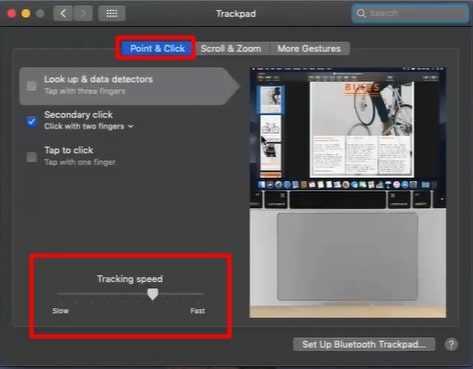Click the Fast label under the slider
The height and width of the screenshot is (369, 473).
click(x=197, y=311)
